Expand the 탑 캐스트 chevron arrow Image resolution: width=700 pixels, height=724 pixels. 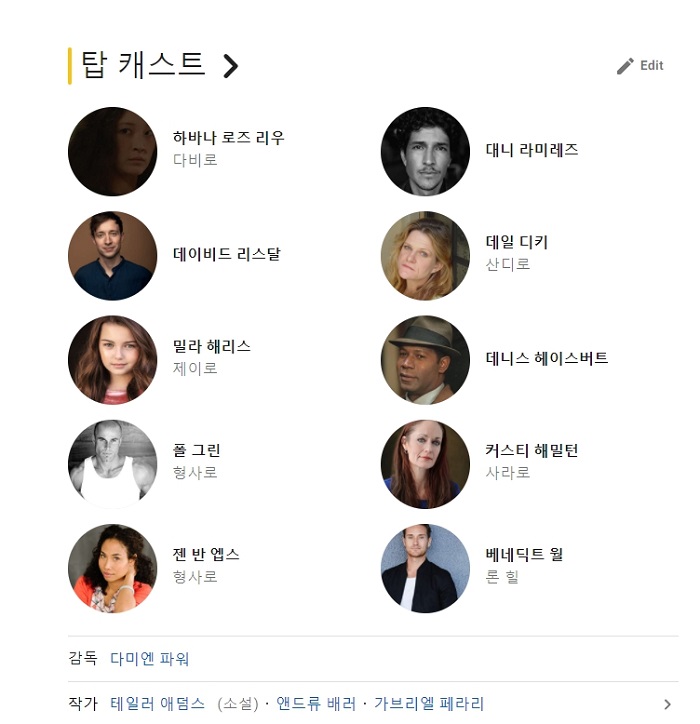[x=230, y=66]
